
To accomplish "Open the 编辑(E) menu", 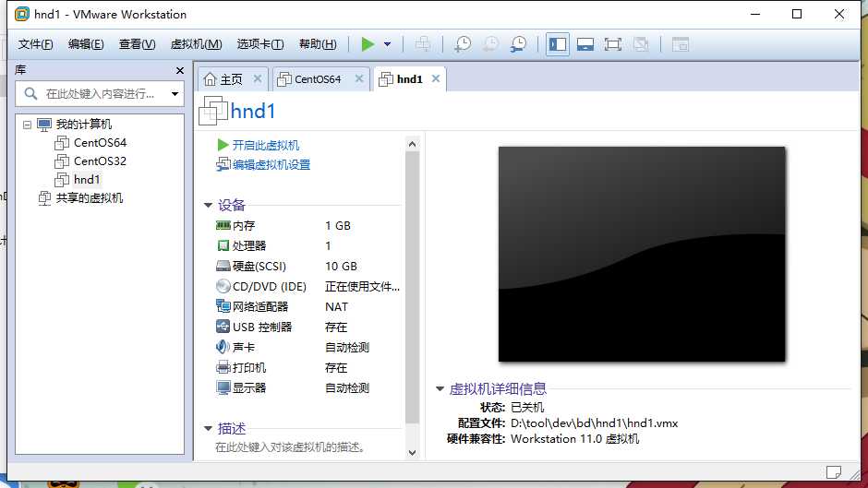I will click(86, 44).
